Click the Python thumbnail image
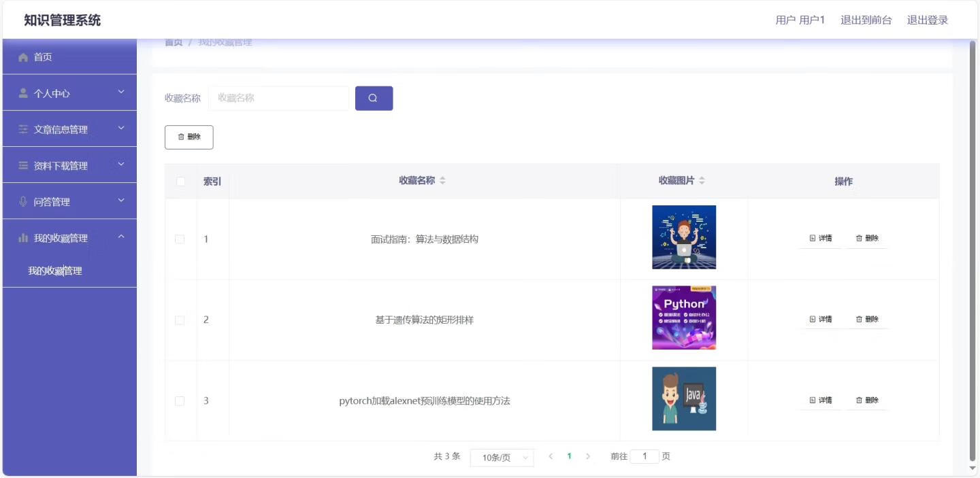The height and width of the screenshot is (478, 980). tap(683, 318)
